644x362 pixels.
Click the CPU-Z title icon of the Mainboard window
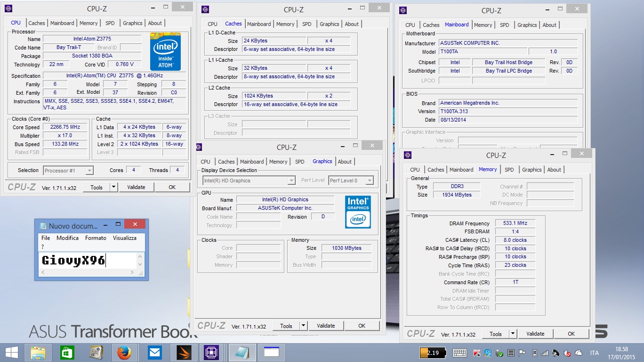[403, 10]
